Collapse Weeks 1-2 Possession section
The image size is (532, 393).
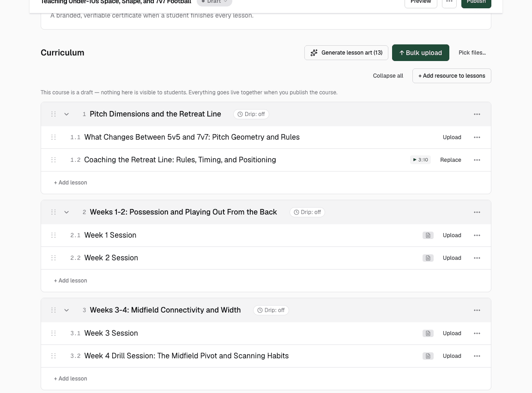pos(66,212)
